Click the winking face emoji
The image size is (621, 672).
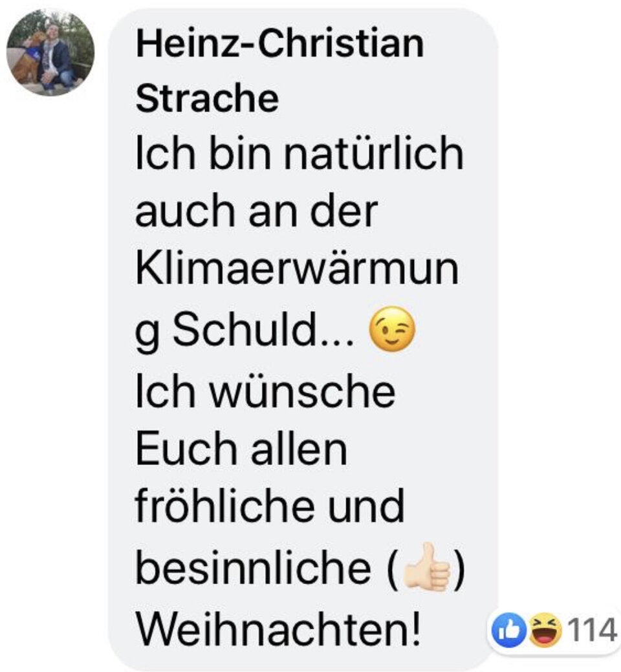[392, 330]
